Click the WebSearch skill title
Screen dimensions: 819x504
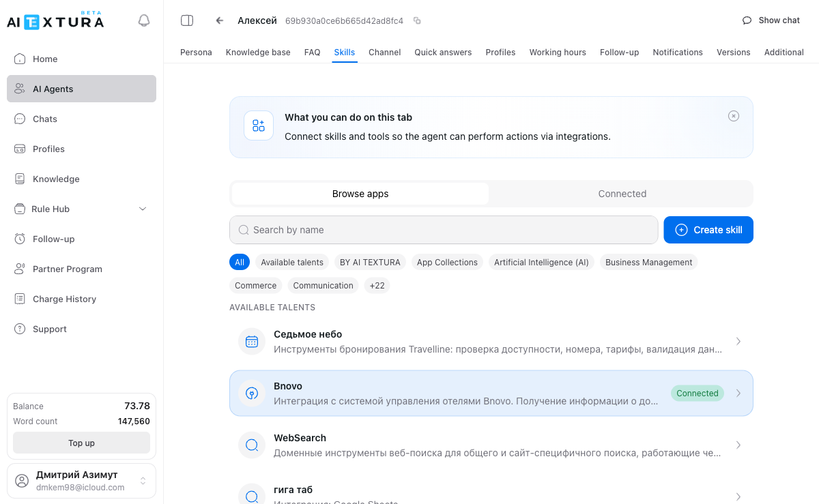[x=300, y=438]
